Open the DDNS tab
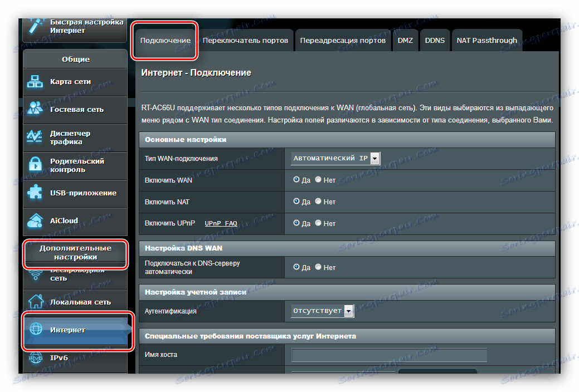The width and height of the screenshot is (579, 392). pos(435,40)
